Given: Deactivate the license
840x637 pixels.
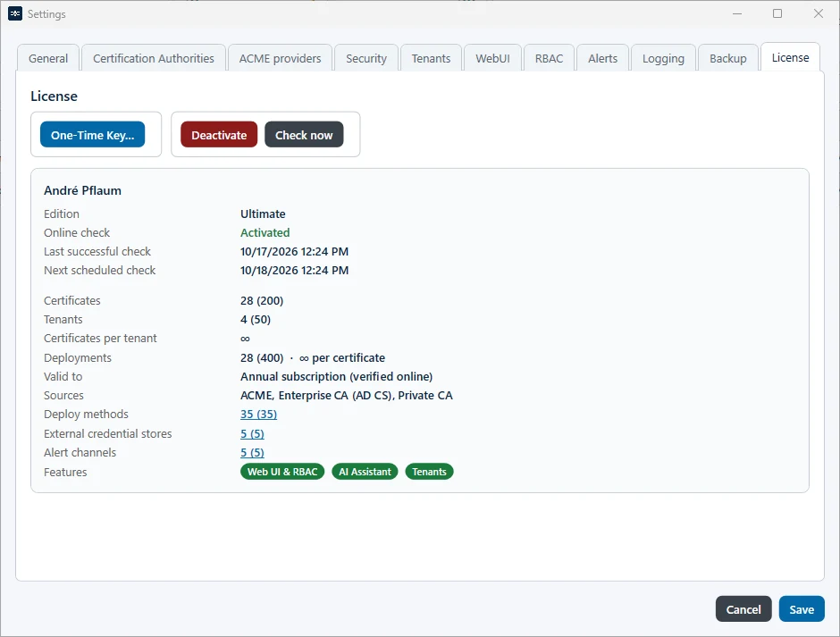Looking at the screenshot, I should click(x=219, y=135).
